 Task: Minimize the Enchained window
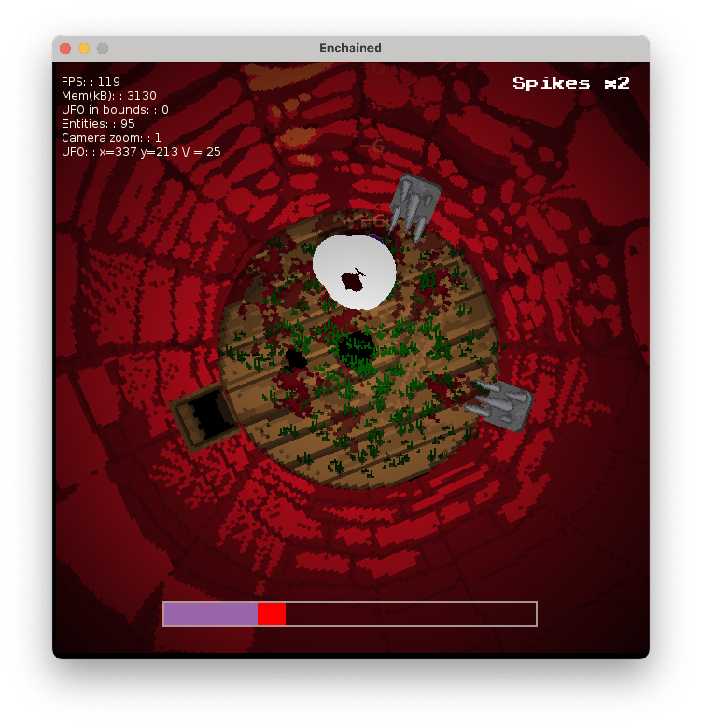click(x=84, y=49)
